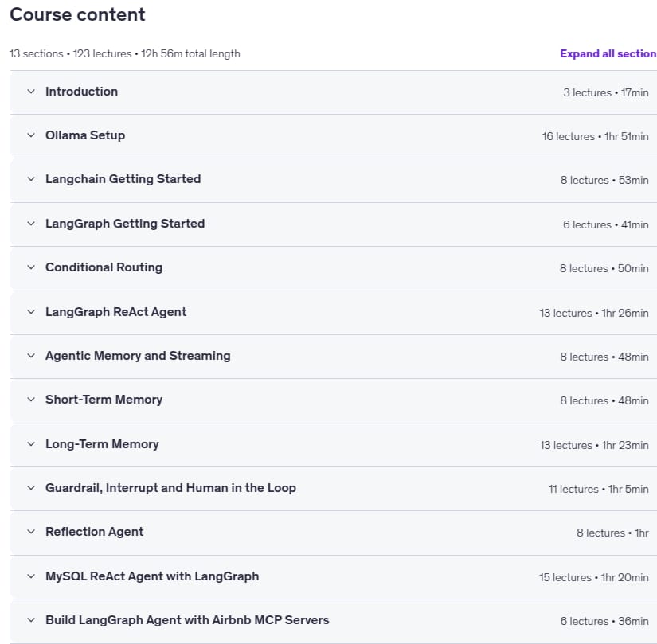Viewport: 657px width, 644px height.
Task: Click the Long-Term Memory chevron icon
Action: tap(31, 444)
